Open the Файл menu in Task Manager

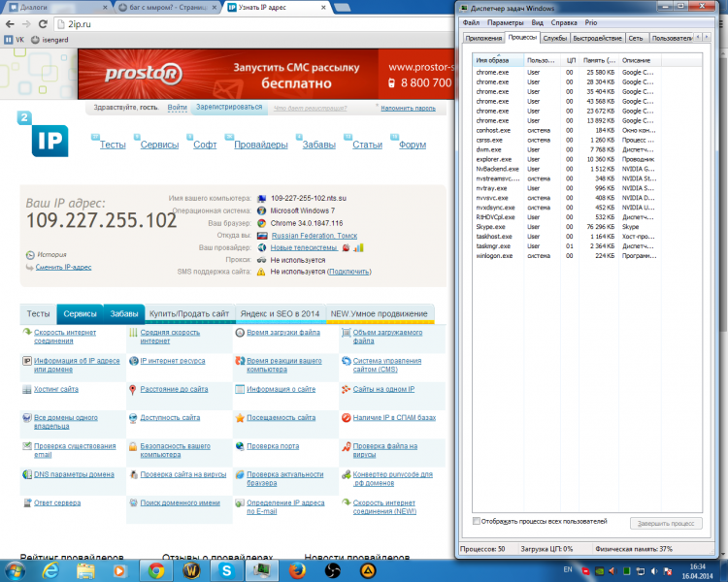pos(471,22)
